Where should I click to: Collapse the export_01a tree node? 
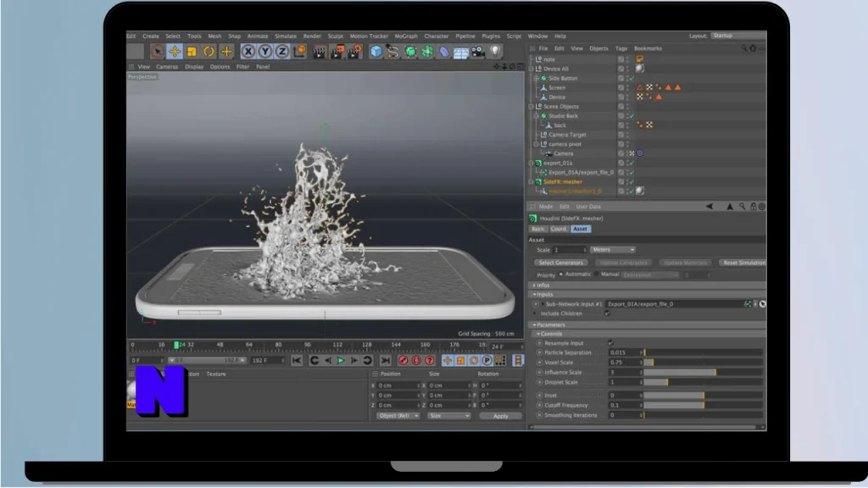[531, 164]
